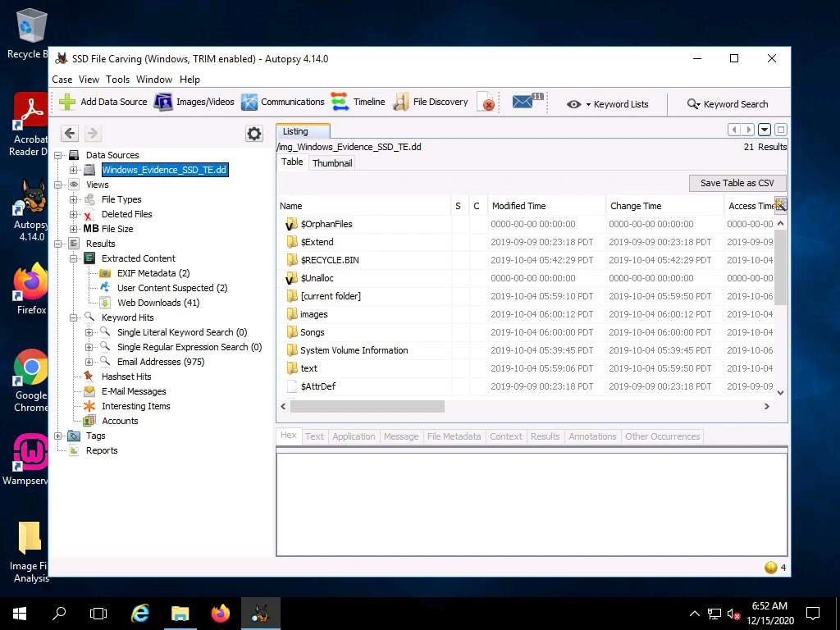Click column chooser icon in table header
Viewport: 840px width, 630px height.
(x=781, y=205)
